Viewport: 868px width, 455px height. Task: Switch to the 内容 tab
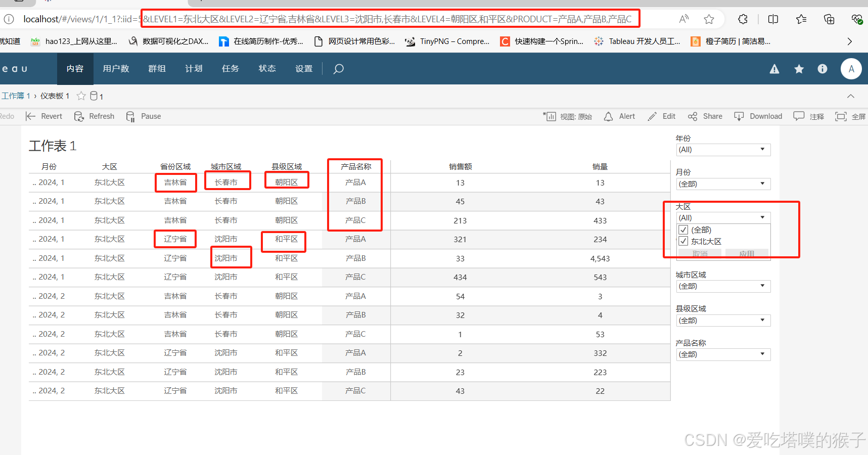[x=75, y=69]
